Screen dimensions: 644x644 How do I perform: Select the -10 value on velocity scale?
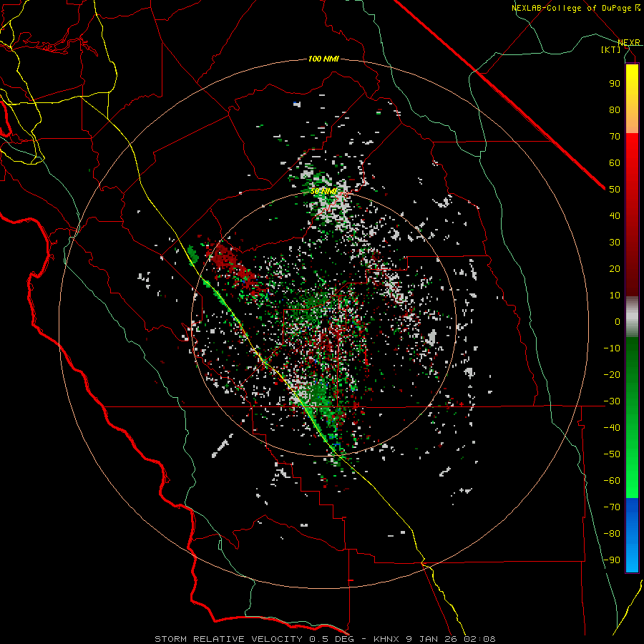point(612,348)
